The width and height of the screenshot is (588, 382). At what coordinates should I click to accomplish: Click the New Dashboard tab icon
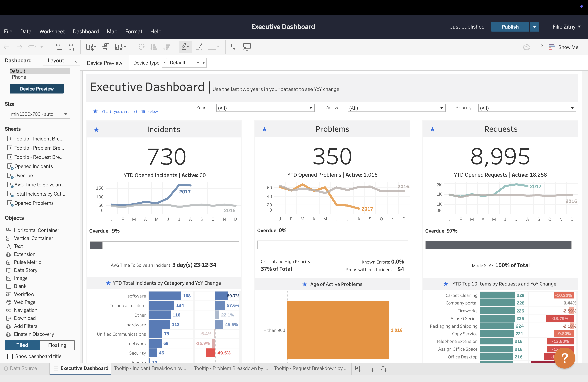[x=371, y=368]
